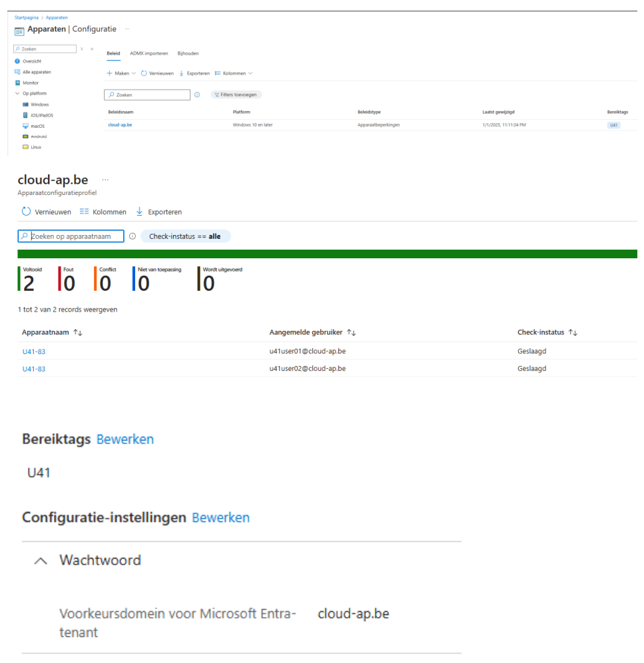Screen dimensions: 644x663
Task: Click the U41 scope tag badge in policy row
Action: (x=613, y=125)
